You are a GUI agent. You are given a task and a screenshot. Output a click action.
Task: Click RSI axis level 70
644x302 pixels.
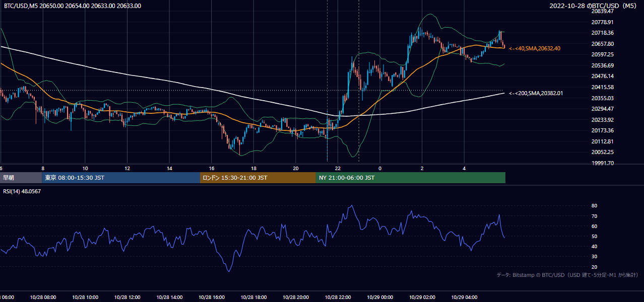[x=595, y=216]
